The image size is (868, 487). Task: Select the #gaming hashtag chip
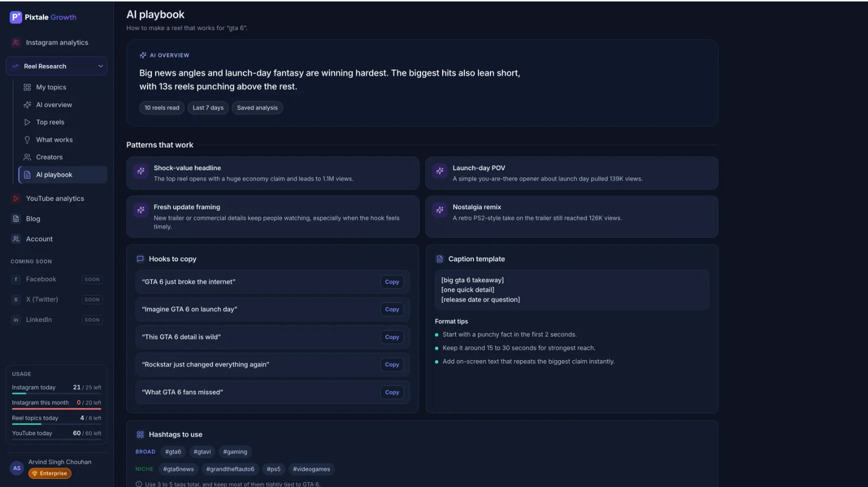point(235,452)
